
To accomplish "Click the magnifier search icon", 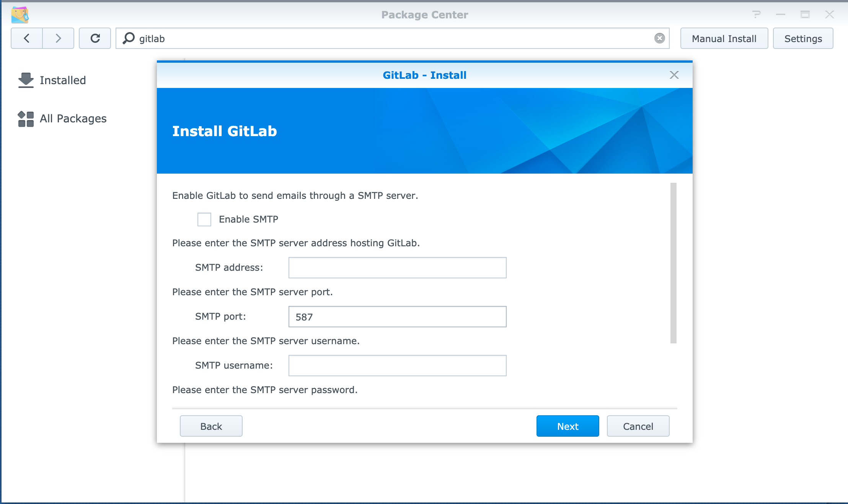I will pyautogui.click(x=129, y=38).
